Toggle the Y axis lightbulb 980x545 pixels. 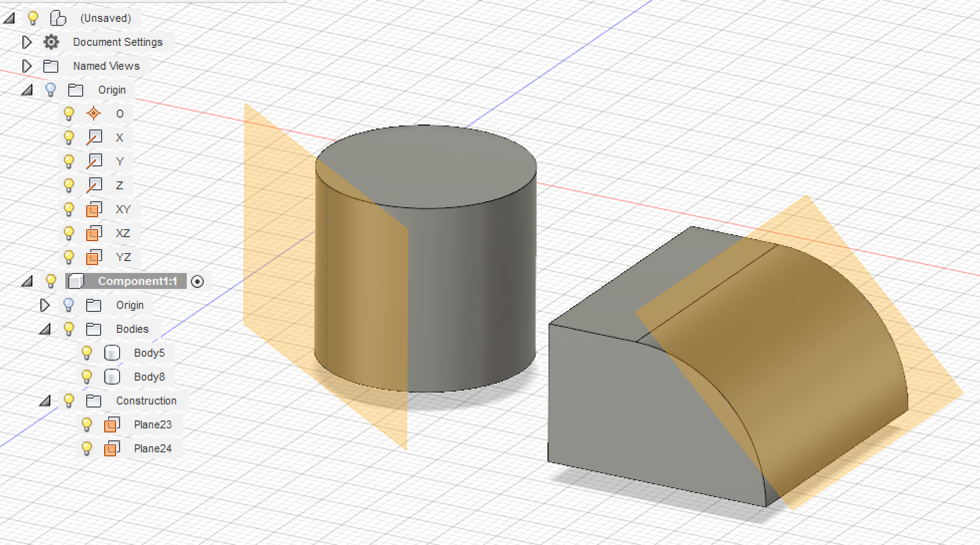point(69,161)
